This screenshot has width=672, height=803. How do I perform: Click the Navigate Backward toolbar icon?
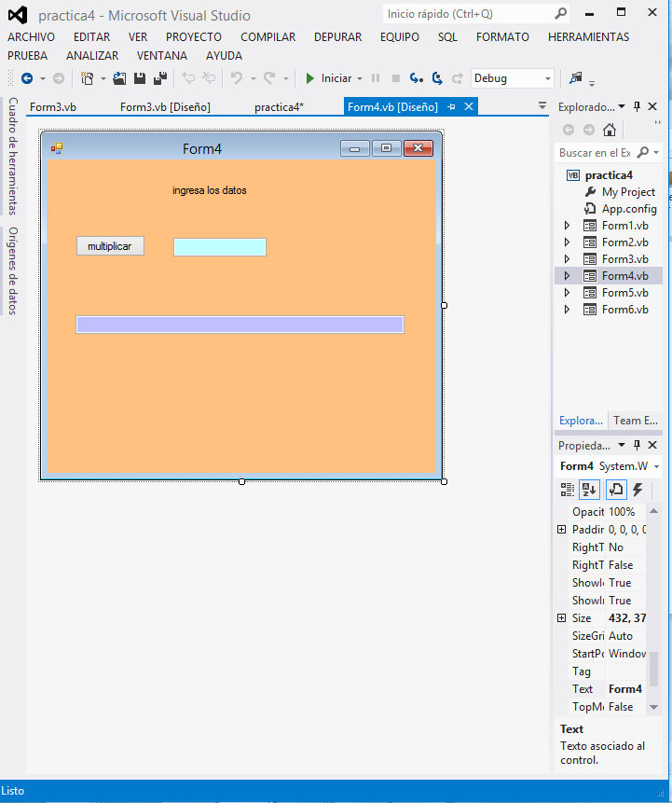(x=27, y=78)
